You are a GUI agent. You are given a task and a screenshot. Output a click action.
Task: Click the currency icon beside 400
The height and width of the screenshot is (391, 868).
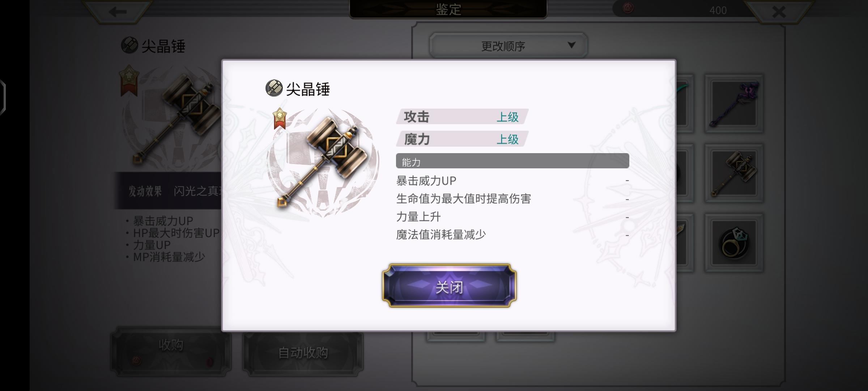[628, 8]
